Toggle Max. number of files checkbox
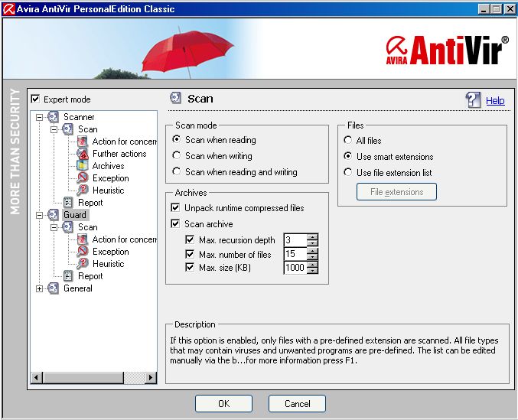 190,254
